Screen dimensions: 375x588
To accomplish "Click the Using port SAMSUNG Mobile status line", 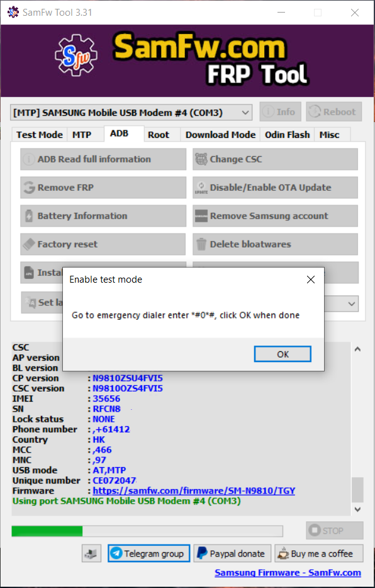I will [x=126, y=501].
